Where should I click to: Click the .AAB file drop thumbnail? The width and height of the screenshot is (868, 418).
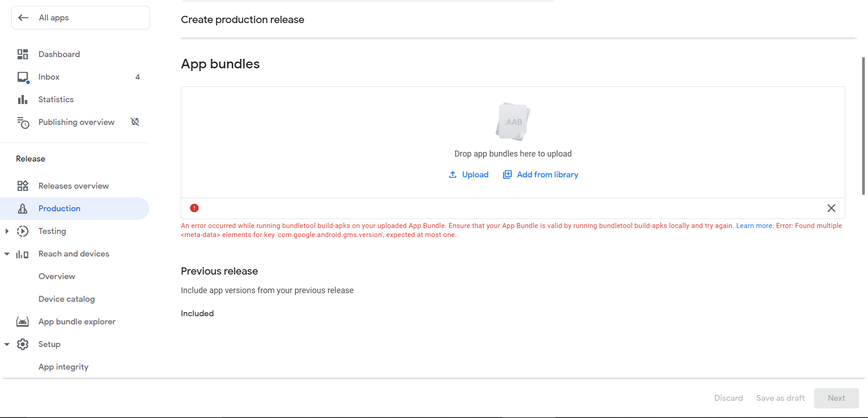[513, 122]
